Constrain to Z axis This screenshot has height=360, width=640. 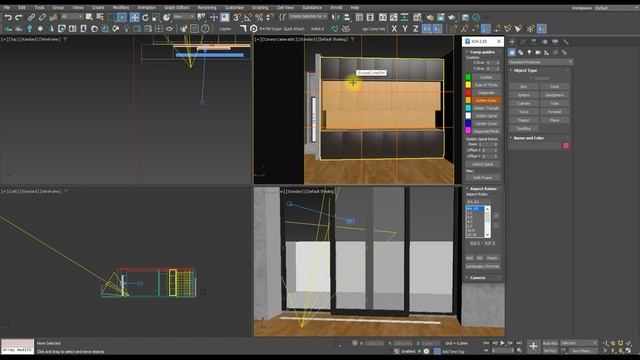(x=416, y=29)
